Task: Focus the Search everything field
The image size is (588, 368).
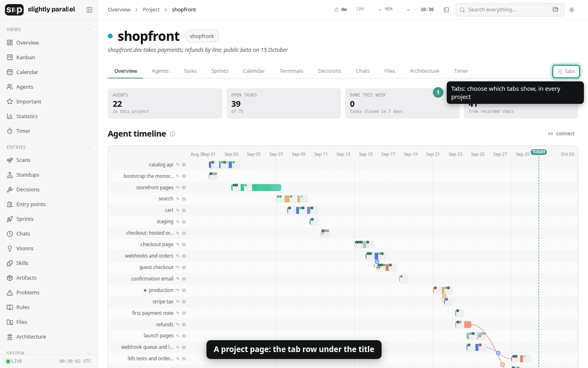Action: (x=510, y=10)
